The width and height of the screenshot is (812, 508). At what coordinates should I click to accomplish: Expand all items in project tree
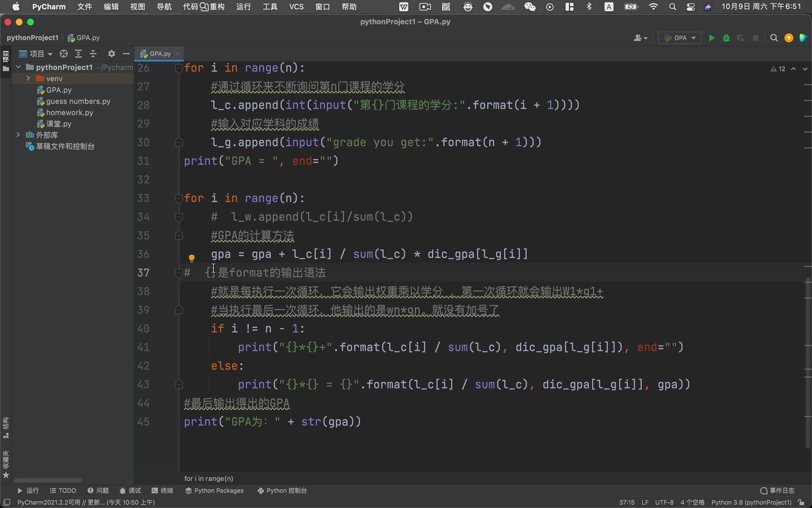(x=78, y=54)
